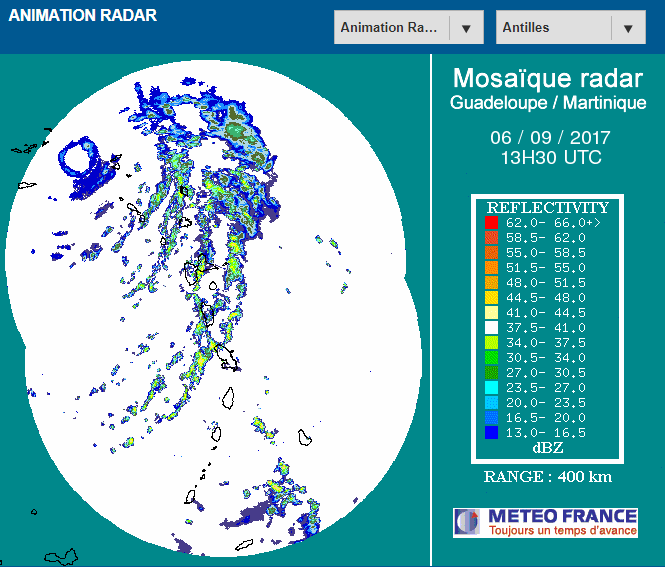Viewport: 665px width, 567px height.
Task: Click the 13.0- 16.5 legend value
Action: [x=546, y=433]
